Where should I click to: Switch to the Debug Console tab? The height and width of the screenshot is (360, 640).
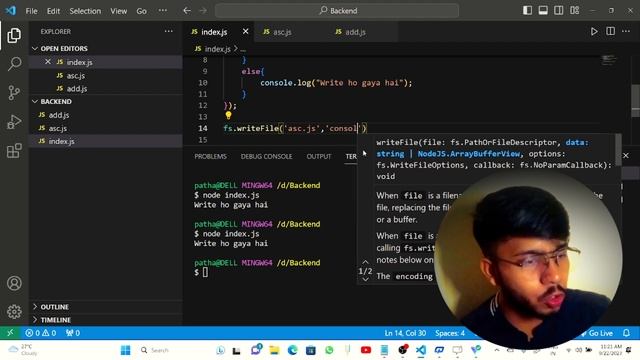266,156
